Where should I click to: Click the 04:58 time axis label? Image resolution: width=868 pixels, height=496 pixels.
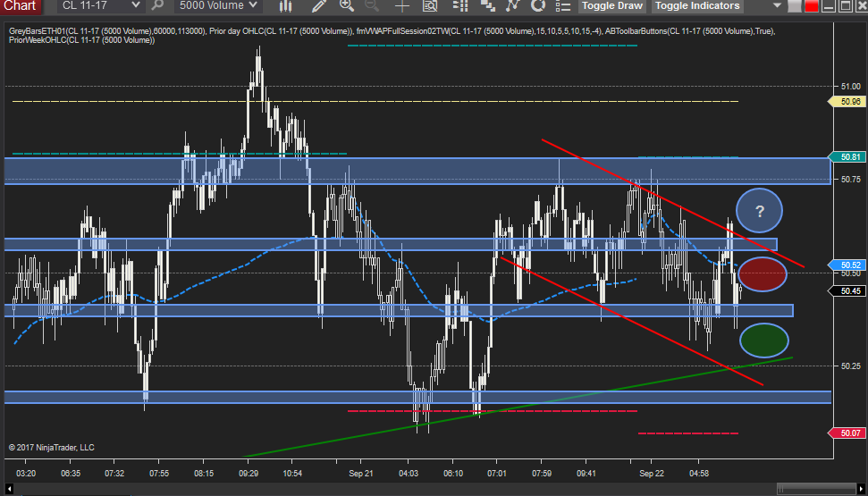point(699,474)
